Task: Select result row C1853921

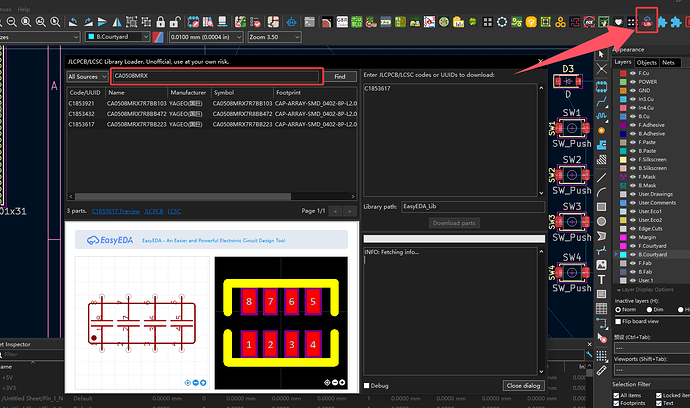Action: coord(212,103)
